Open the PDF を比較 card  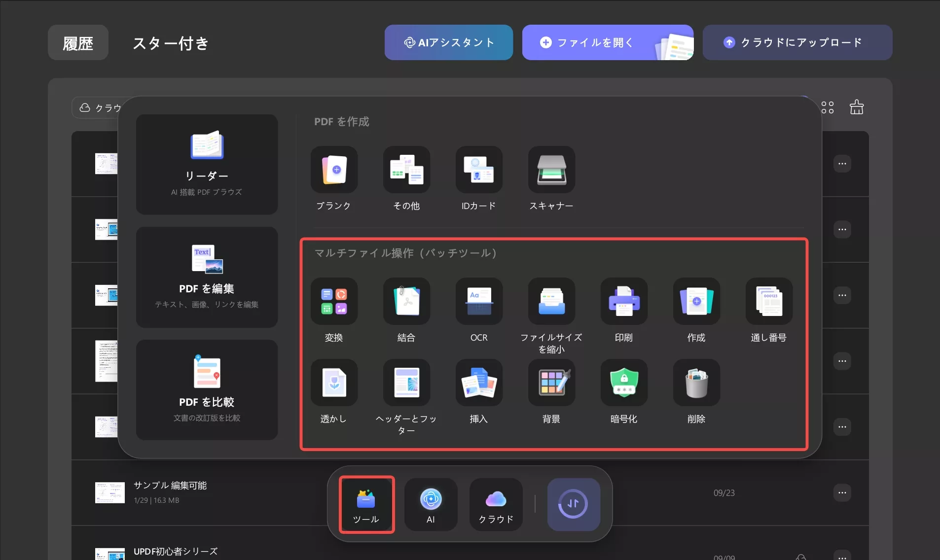(207, 390)
